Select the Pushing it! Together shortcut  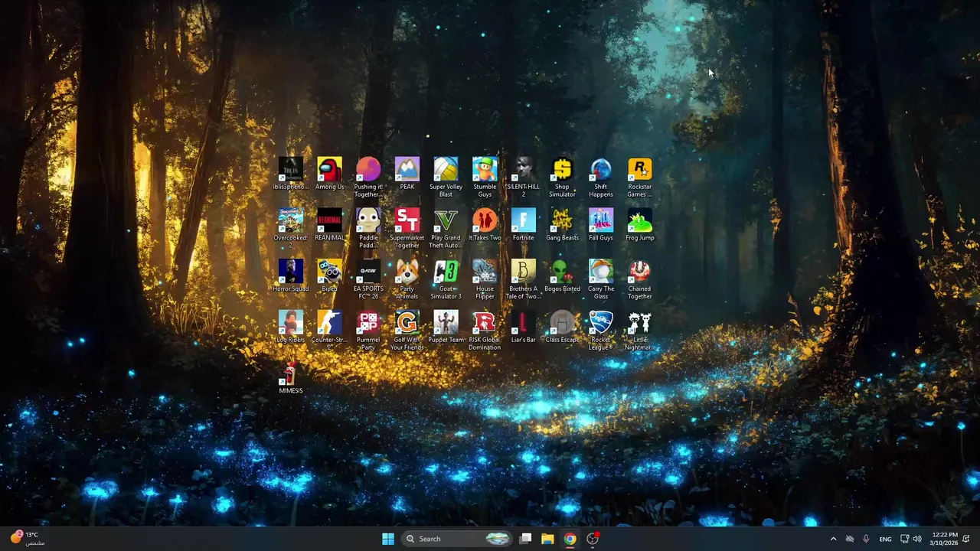pos(368,178)
